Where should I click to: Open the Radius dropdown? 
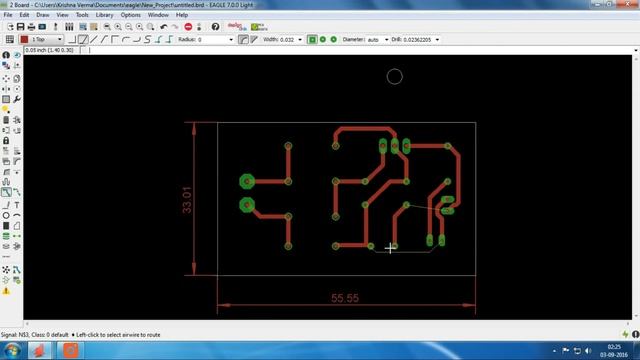(x=231, y=40)
